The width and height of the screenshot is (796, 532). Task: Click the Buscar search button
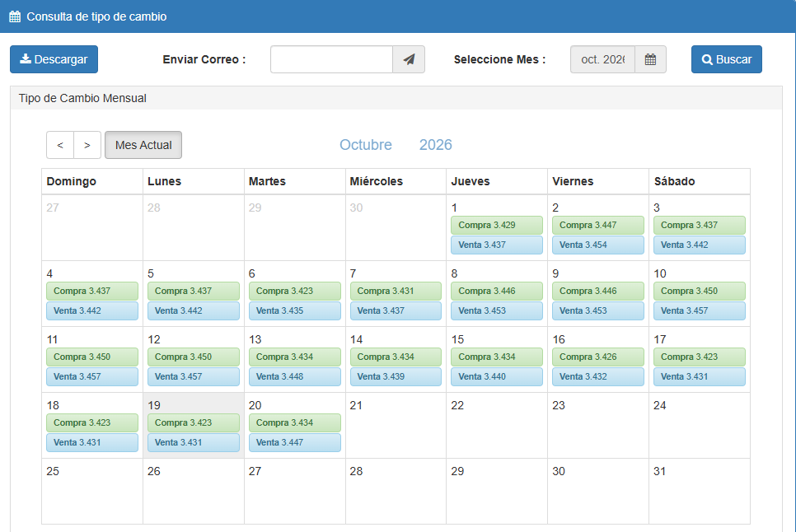[x=727, y=59]
